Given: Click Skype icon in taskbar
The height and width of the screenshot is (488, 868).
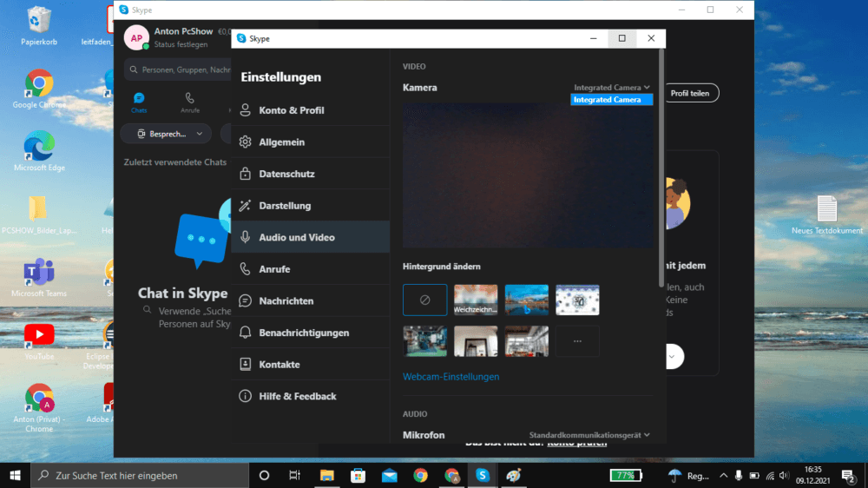Looking at the screenshot, I should (483, 475).
